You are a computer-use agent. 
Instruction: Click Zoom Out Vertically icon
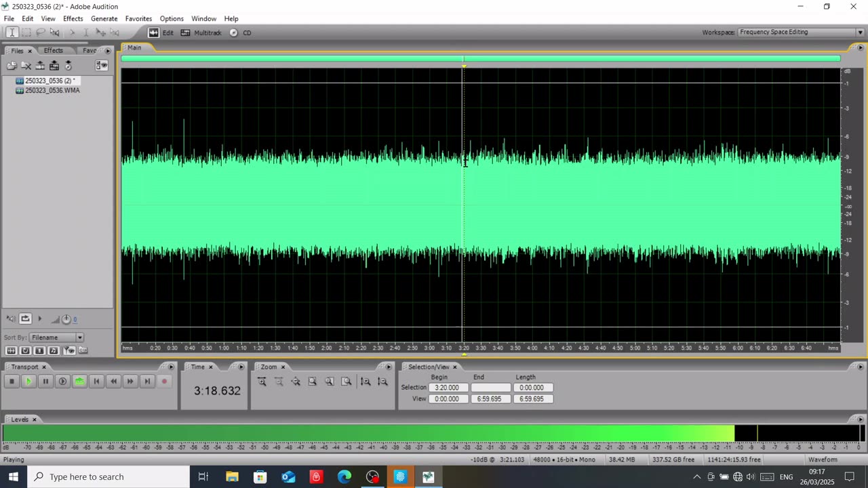[x=382, y=382]
